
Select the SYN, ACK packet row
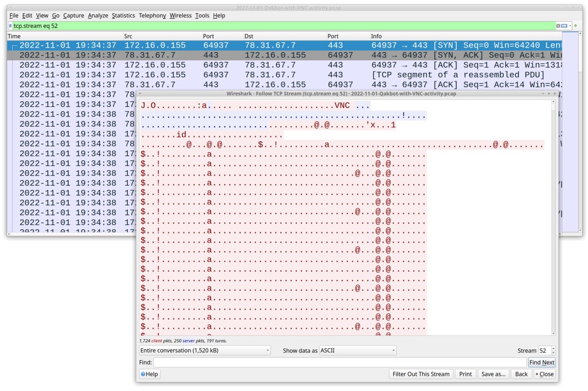[284, 55]
